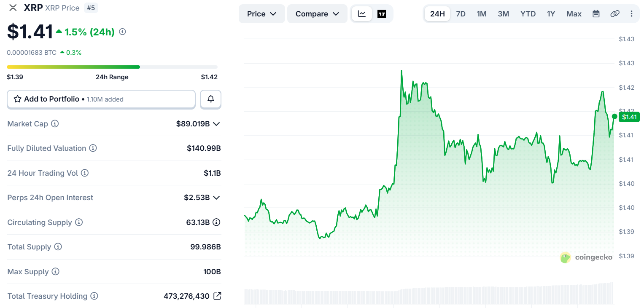644x308 pixels.
Task: Select the Max time range tab
Action: (x=574, y=14)
